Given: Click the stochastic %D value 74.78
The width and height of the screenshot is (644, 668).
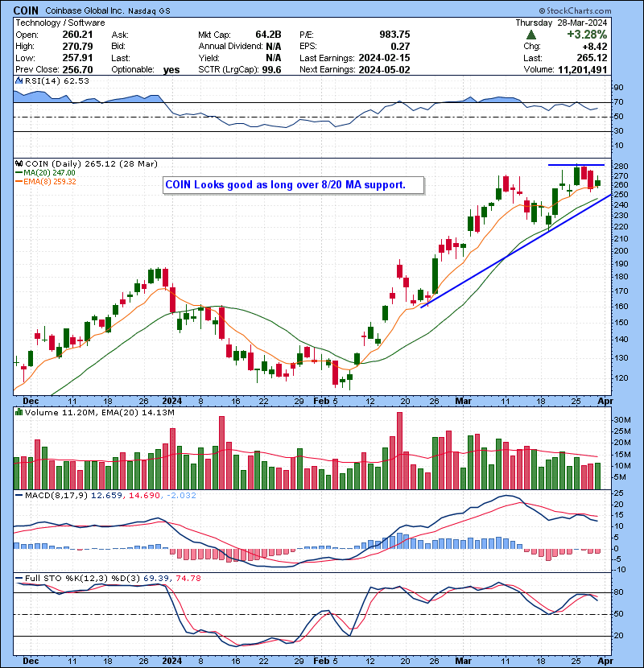Looking at the screenshot, I should pyautogui.click(x=188, y=578).
